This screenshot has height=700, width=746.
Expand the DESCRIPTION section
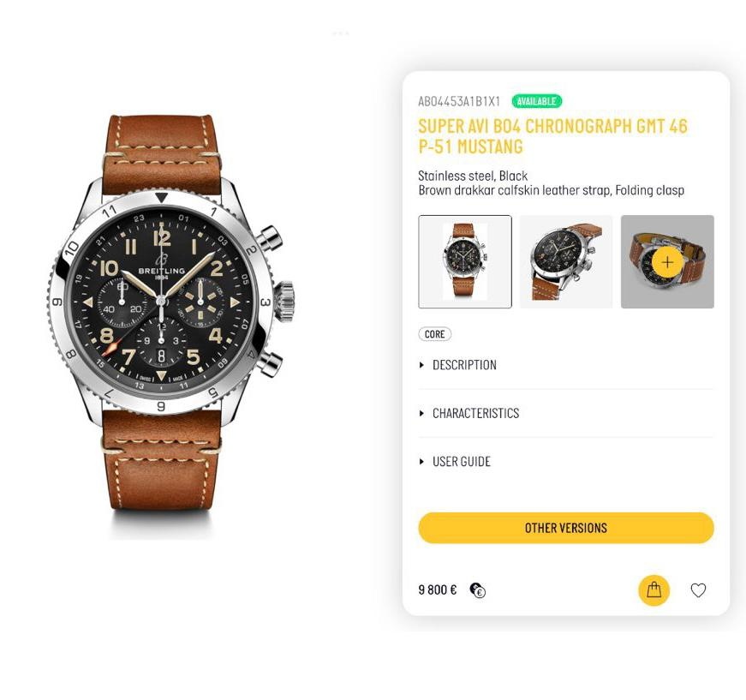[x=565, y=365]
